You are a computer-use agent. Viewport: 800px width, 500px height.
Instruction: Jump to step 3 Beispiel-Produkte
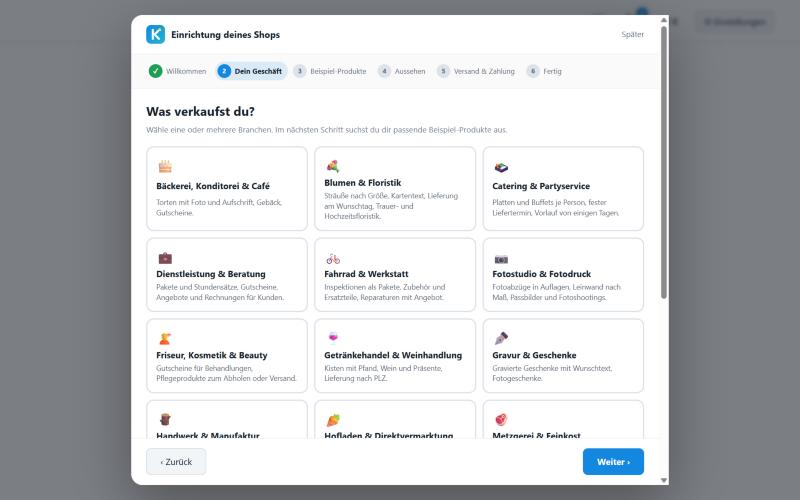pos(330,71)
